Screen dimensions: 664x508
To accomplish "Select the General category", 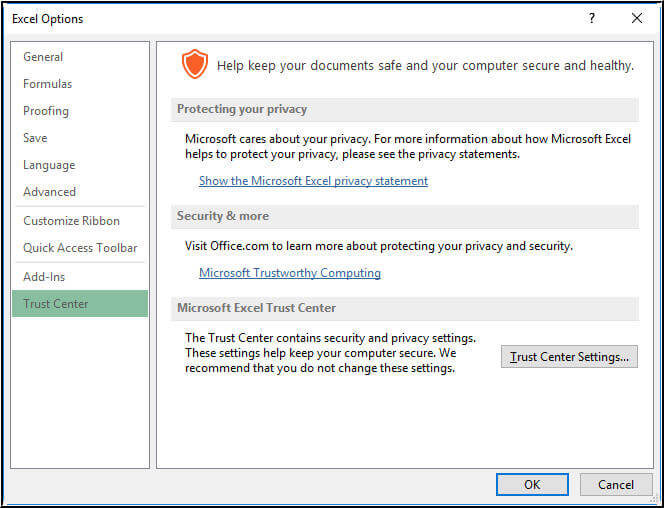I will click(x=43, y=57).
